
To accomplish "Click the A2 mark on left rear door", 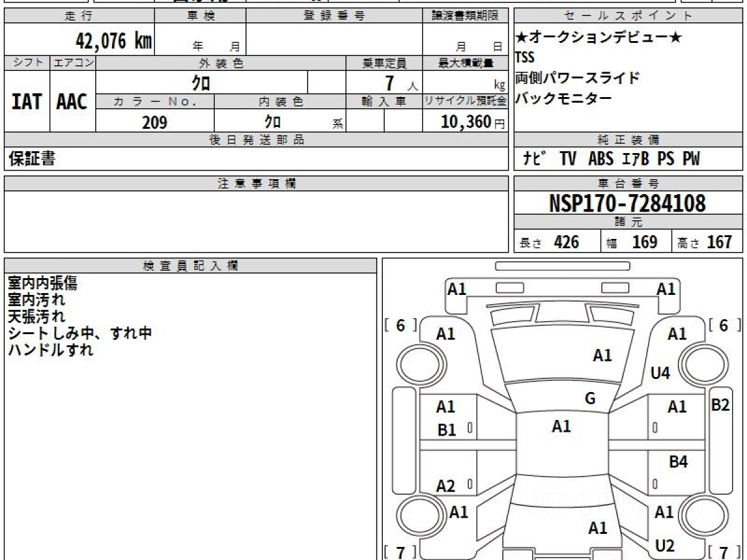I will tap(446, 486).
